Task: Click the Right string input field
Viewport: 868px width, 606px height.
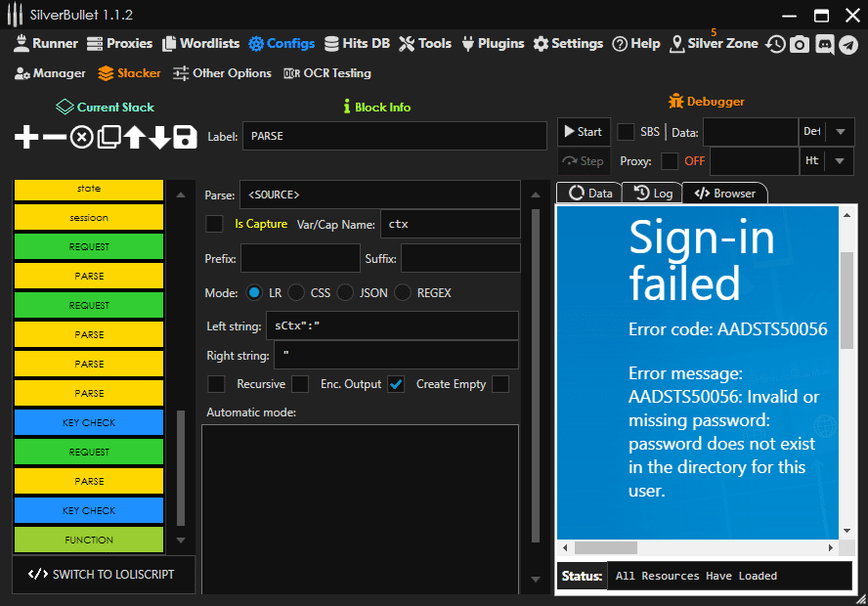Action: point(396,355)
